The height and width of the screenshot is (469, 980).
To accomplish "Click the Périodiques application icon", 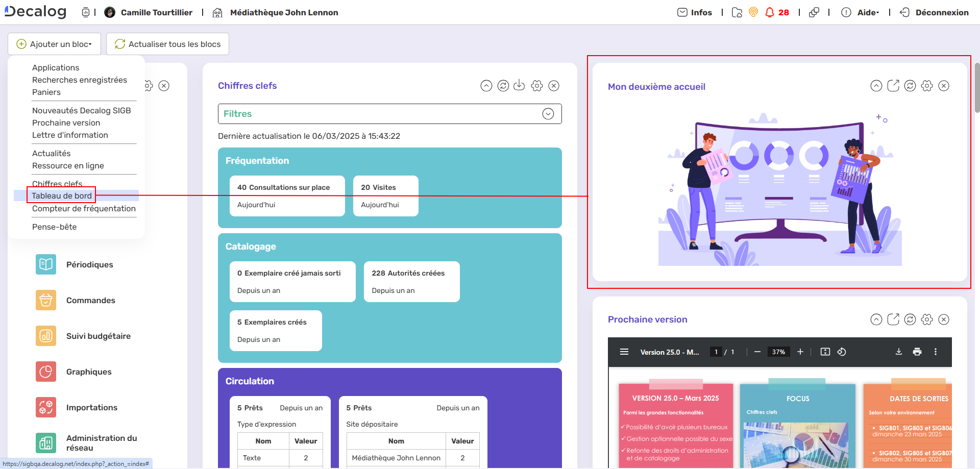I will (x=46, y=264).
